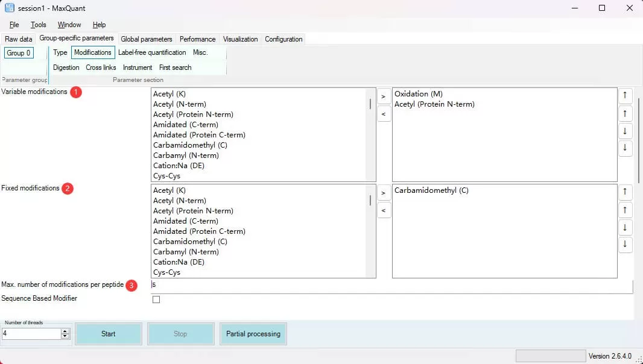Screen dimensions: 643x364
Task: Open the Label-free quantification section
Action: (152, 52)
